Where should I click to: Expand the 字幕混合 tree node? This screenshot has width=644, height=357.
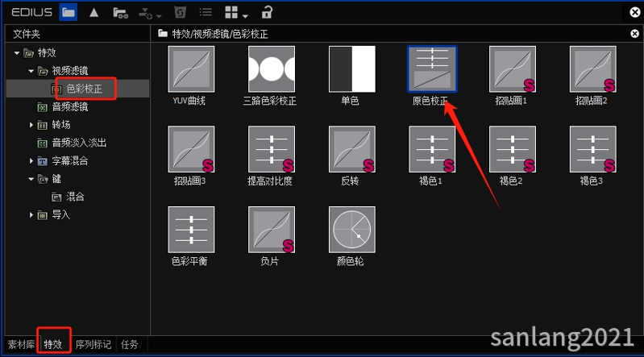click(x=31, y=160)
